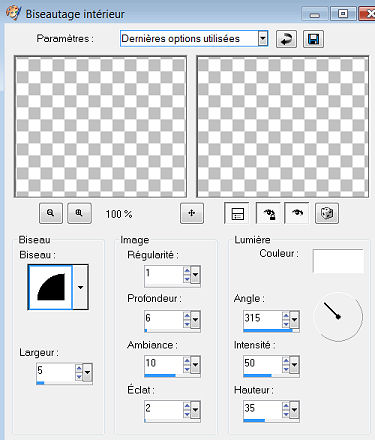Decrease Intensité with the down spinner arrow
Screen dimensions: 375x440
click(286, 369)
